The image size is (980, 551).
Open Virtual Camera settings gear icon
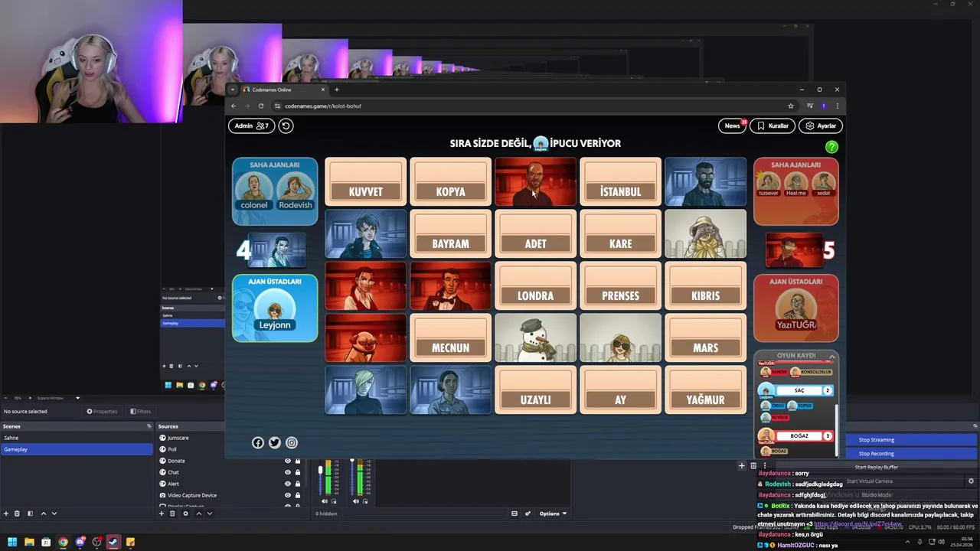(971, 481)
